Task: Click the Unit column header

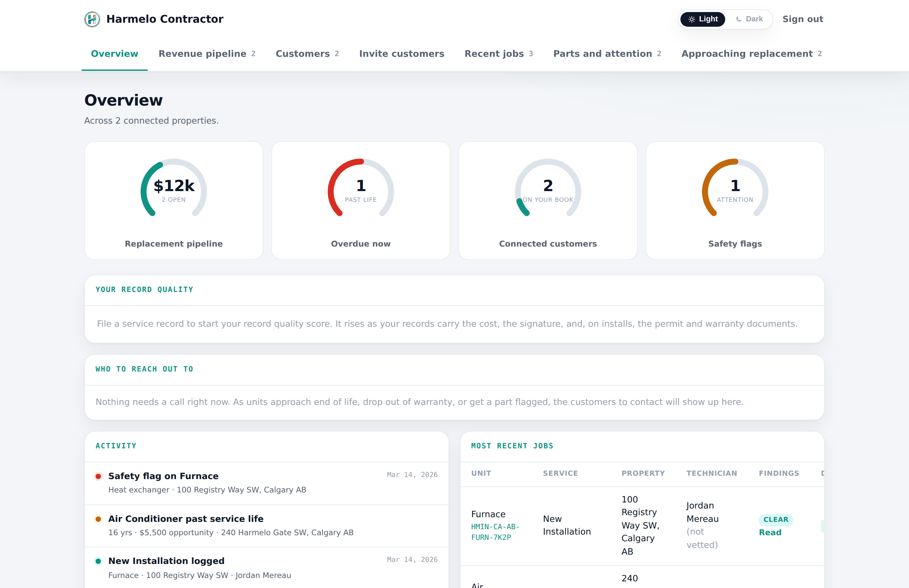Action: point(481,473)
